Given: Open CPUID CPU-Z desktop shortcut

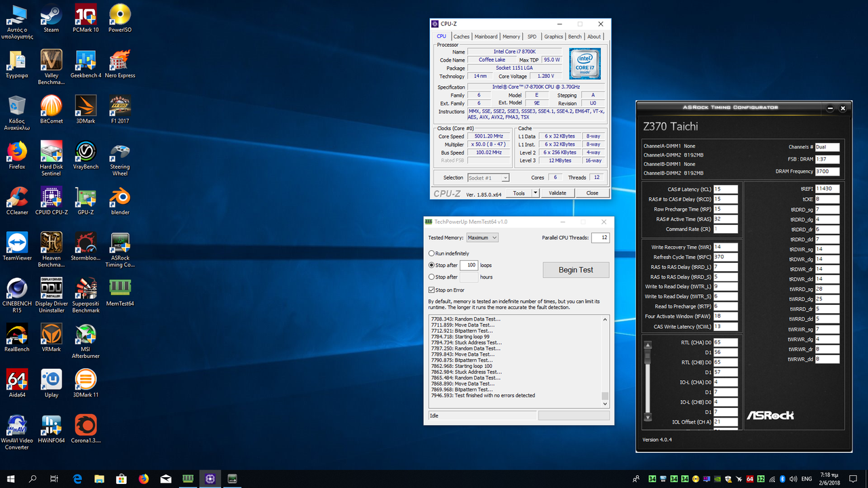Looking at the screenshot, I should (x=51, y=200).
